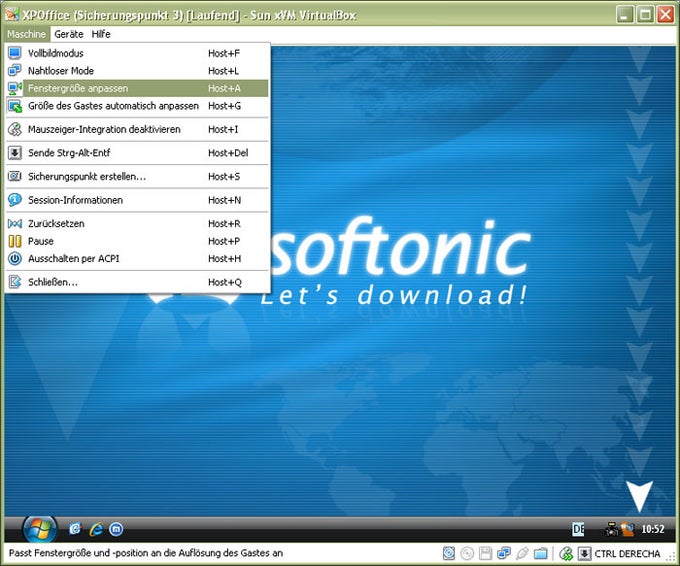Click the VirtualBox title bar icon
The width and height of the screenshot is (680, 566).
click(x=12, y=14)
